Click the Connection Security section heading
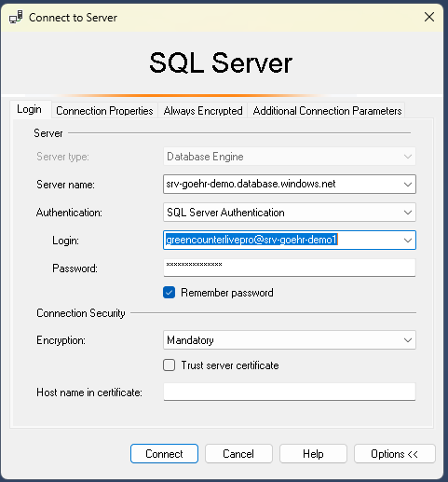Image resolution: width=448 pixels, height=482 pixels. pyautogui.click(x=81, y=313)
